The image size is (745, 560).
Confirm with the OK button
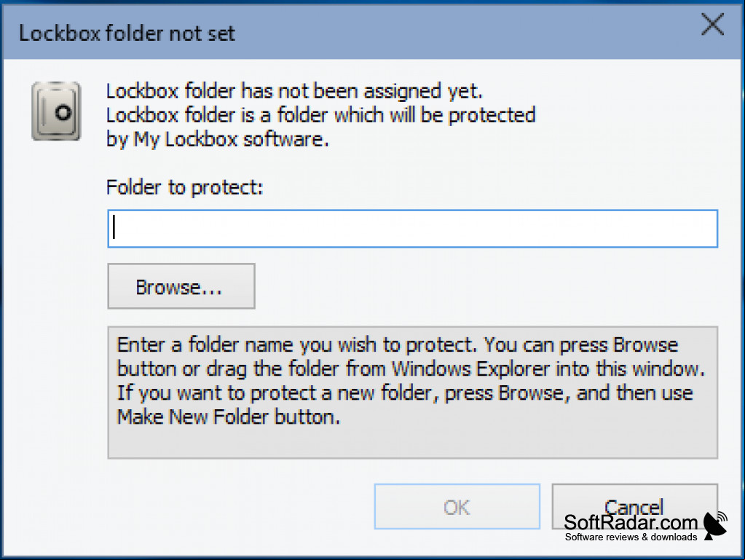coord(457,506)
